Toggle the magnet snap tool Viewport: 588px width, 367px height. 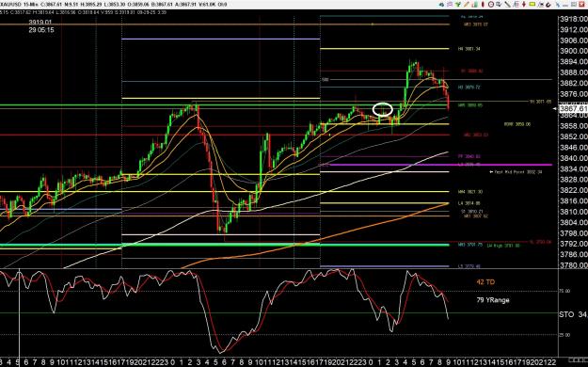548,5
